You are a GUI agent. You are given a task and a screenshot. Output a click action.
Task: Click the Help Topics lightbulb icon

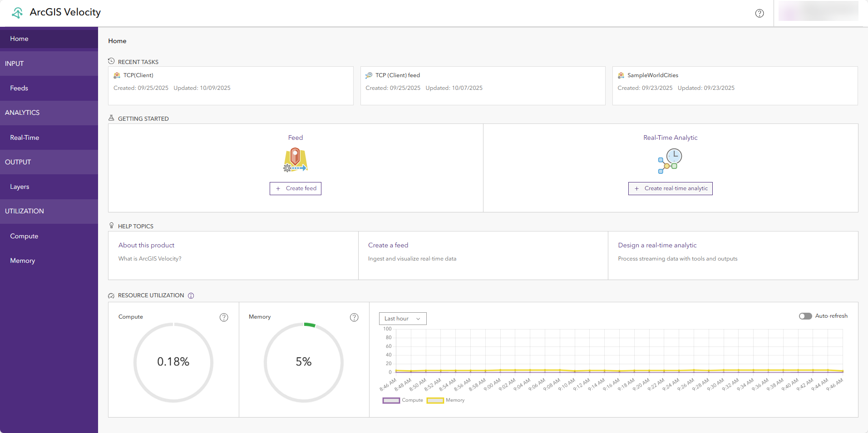(112, 226)
